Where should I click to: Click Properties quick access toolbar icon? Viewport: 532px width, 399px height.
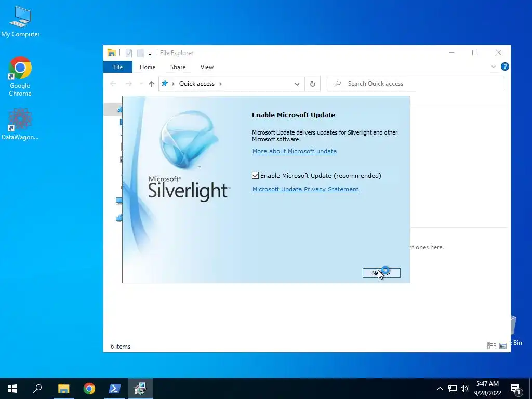click(129, 53)
